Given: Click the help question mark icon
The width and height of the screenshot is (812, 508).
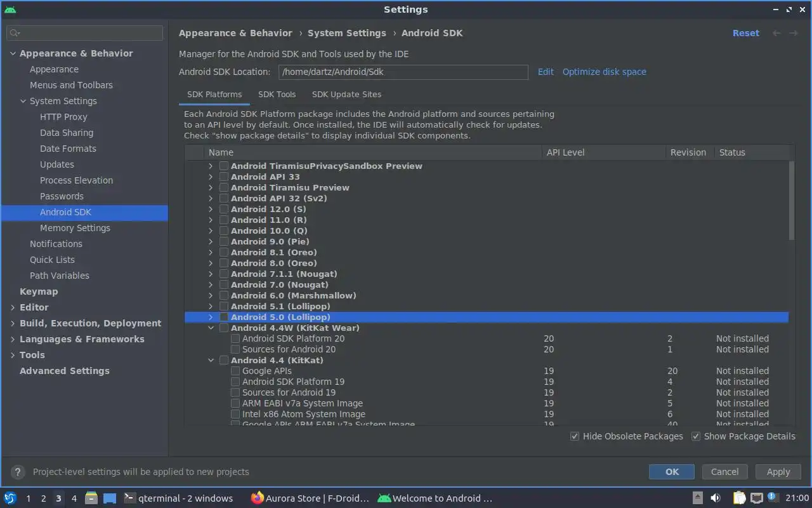Looking at the screenshot, I should [x=18, y=472].
